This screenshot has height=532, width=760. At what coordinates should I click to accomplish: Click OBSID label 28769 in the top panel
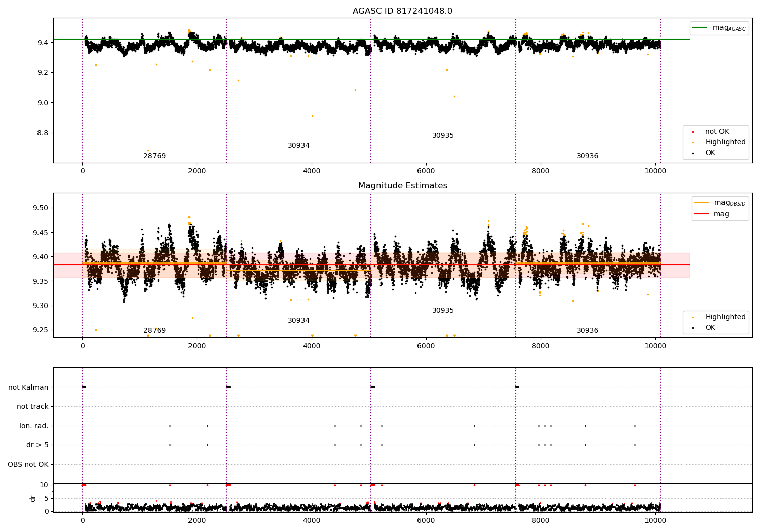point(155,156)
